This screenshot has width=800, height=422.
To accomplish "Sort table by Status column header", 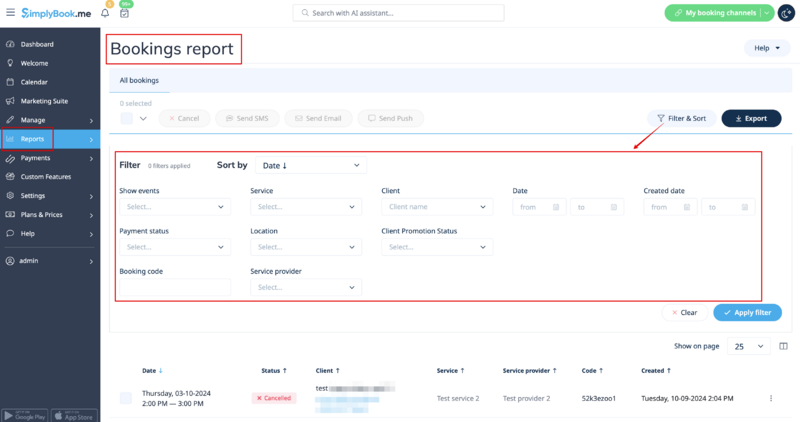I will 274,370.
